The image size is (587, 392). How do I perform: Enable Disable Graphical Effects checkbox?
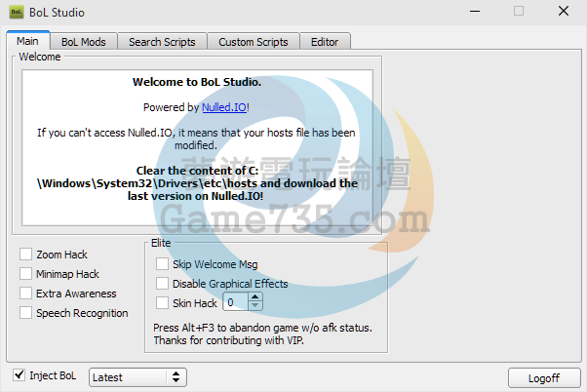pyautogui.click(x=162, y=284)
